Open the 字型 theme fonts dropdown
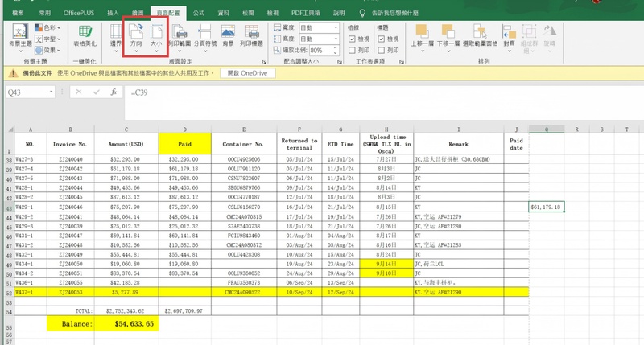This screenshot has height=345, width=644. tap(48, 39)
